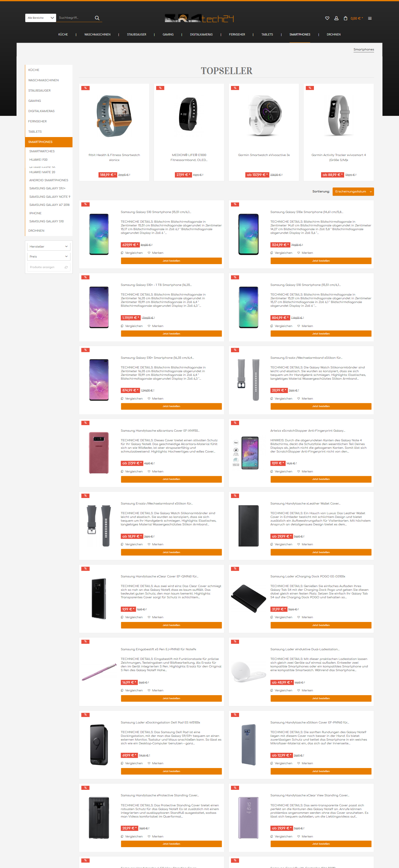The width and height of the screenshot is (399, 868).
Task: Click the Smartphones breadcrumb link
Action: click(363, 50)
